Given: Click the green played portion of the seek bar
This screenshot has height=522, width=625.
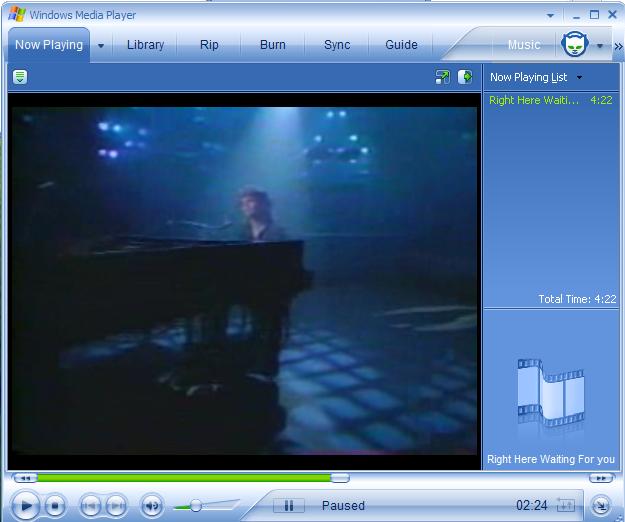Looking at the screenshot, I should (x=183, y=477).
